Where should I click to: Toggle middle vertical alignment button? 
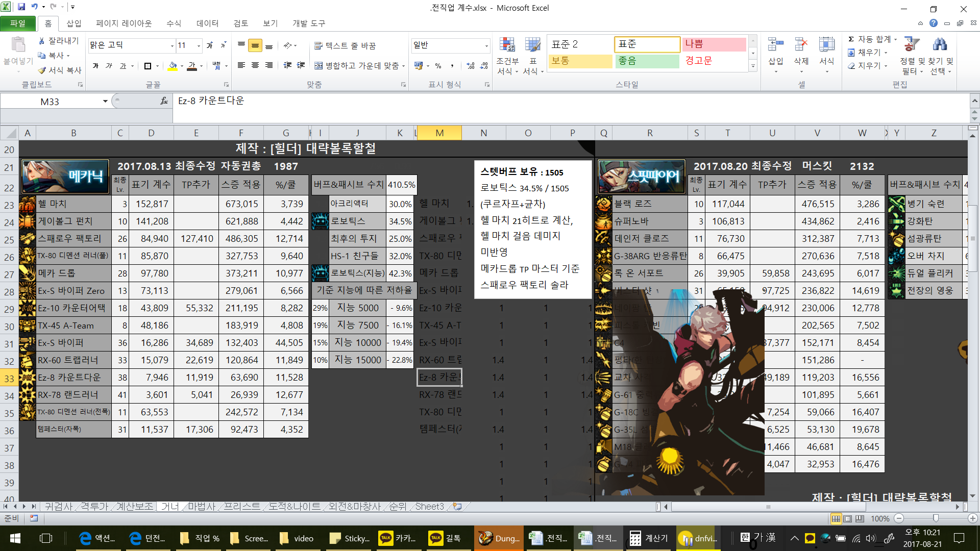pyautogui.click(x=255, y=45)
